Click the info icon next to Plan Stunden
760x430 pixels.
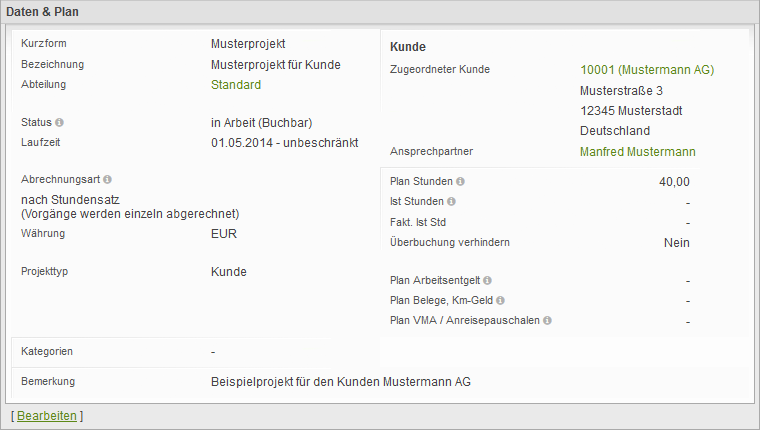[x=460, y=181]
